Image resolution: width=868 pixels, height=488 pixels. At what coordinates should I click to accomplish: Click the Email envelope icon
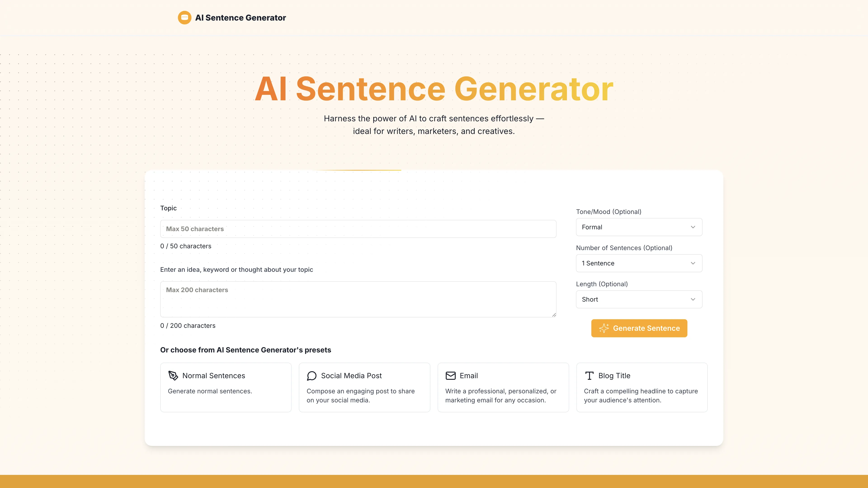coord(451,375)
